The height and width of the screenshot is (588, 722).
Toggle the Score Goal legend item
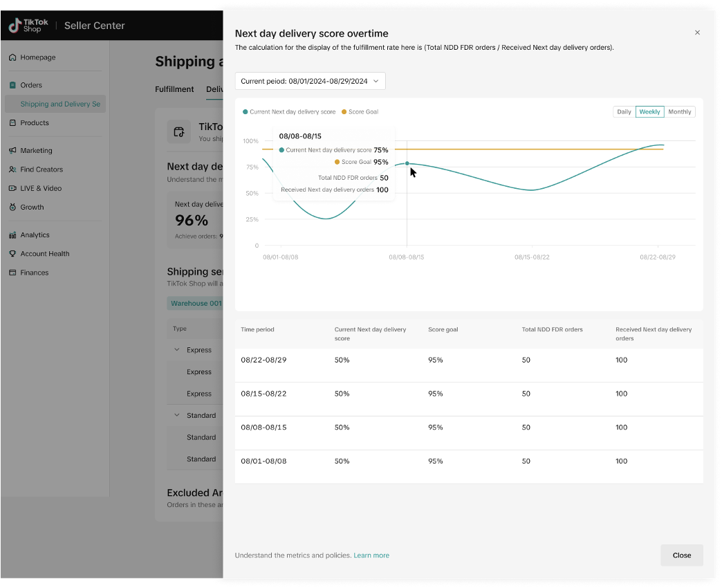point(359,112)
